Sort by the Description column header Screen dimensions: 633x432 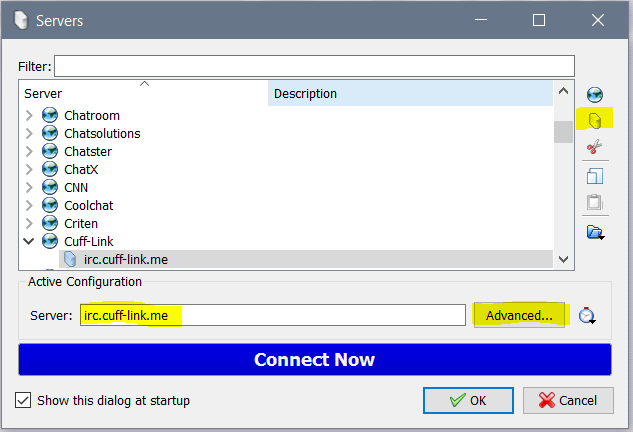coord(410,93)
